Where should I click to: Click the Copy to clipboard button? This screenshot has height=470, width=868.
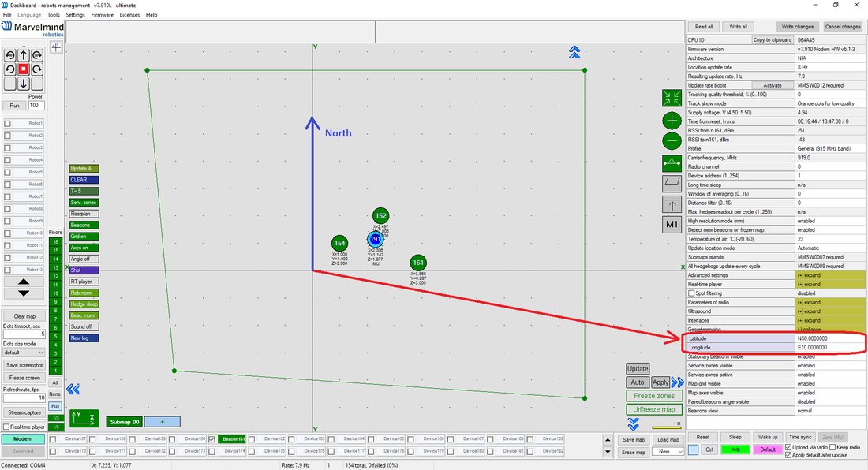click(773, 39)
